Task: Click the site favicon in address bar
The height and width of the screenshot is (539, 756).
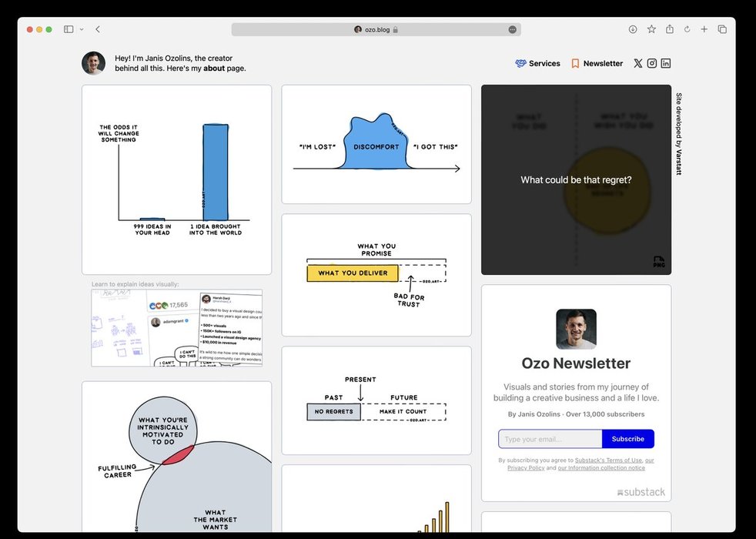Action: pos(358,29)
